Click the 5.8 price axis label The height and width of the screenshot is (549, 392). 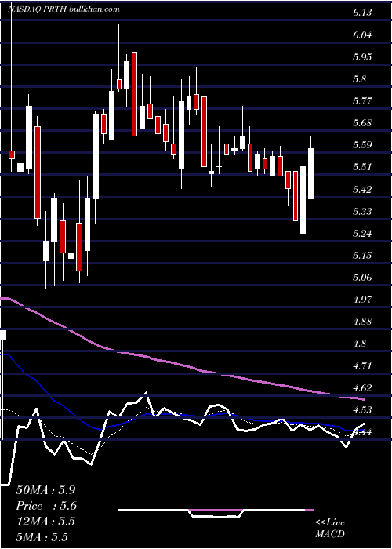click(359, 78)
